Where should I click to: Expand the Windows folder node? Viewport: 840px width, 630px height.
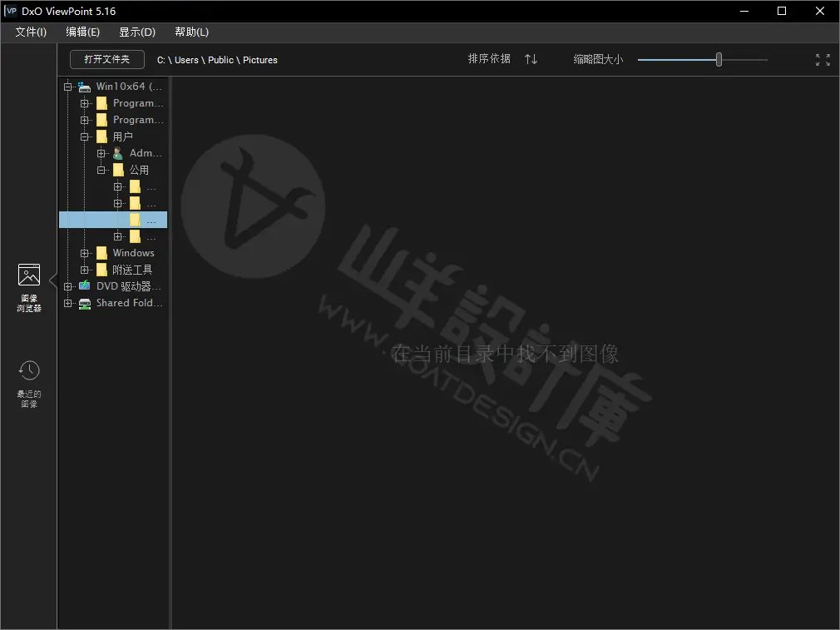85,253
